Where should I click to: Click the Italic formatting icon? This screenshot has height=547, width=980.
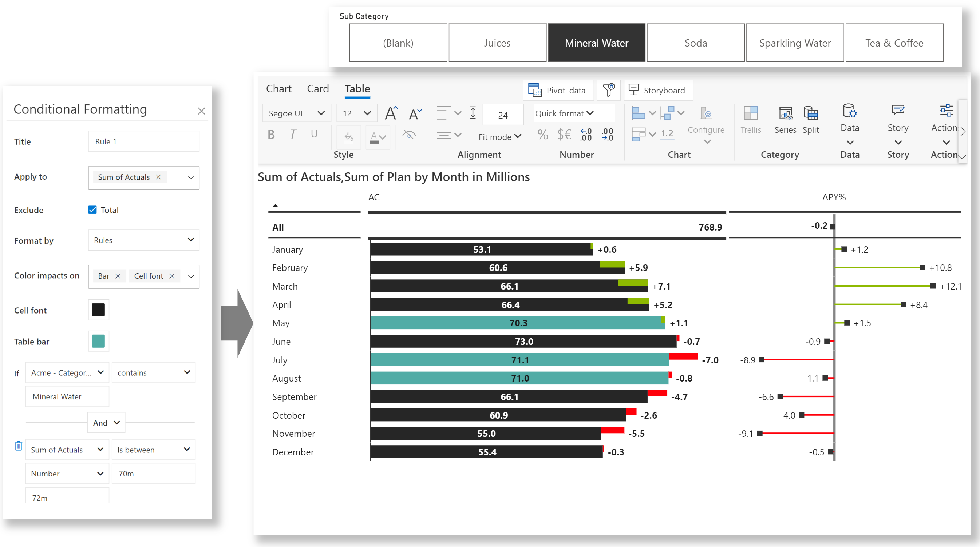point(292,135)
